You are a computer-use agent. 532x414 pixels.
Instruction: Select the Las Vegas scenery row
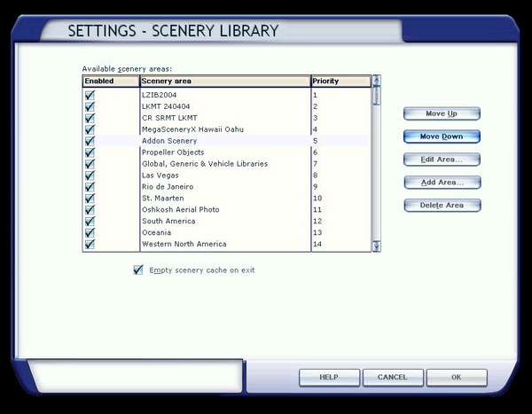[x=227, y=176]
